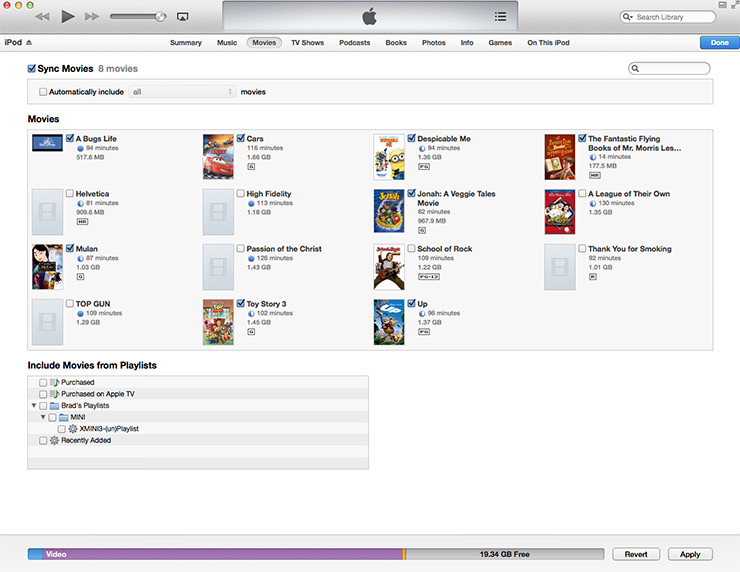Image resolution: width=740 pixels, height=572 pixels.
Task: Click the Brad's Playlists folder icon
Action: click(x=54, y=405)
